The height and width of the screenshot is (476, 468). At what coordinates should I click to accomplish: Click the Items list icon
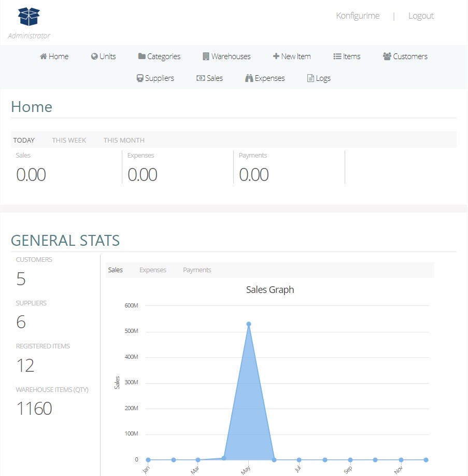(337, 57)
